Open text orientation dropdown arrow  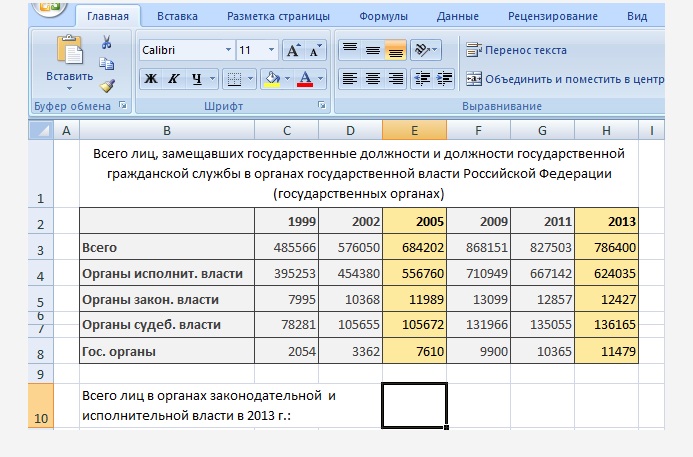click(x=435, y=50)
